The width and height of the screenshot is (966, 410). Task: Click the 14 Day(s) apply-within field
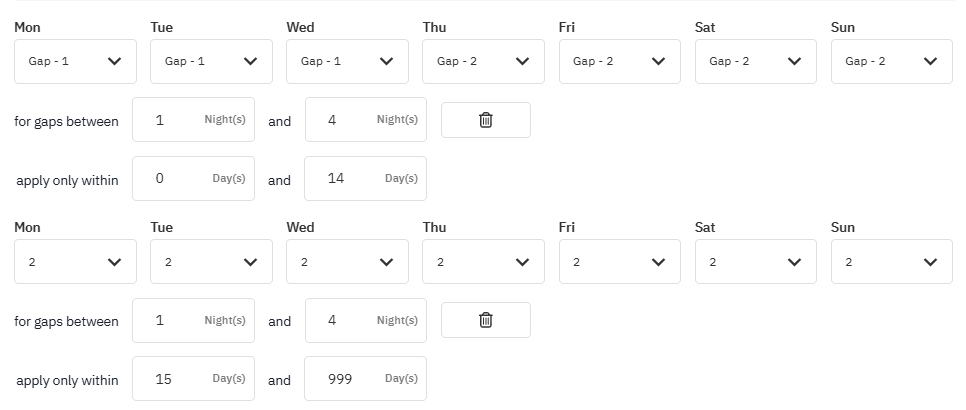[x=365, y=179]
